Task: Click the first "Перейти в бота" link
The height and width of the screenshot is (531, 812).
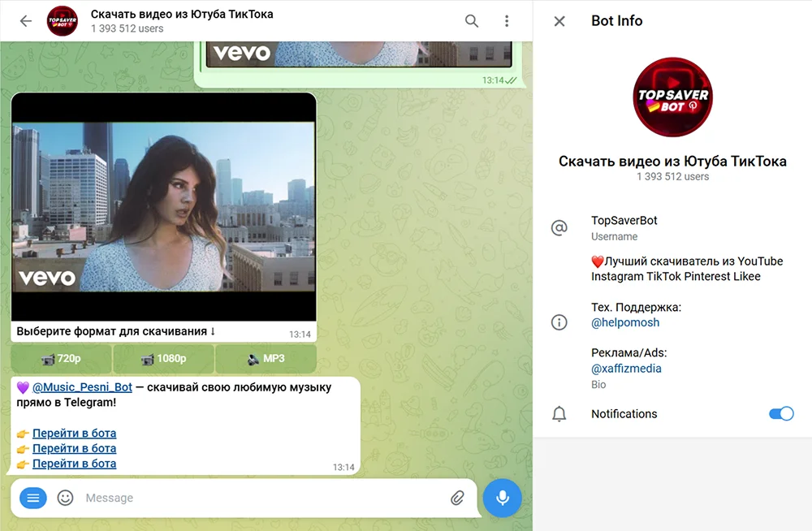Action: pyautogui.click(x=74, y=433)
